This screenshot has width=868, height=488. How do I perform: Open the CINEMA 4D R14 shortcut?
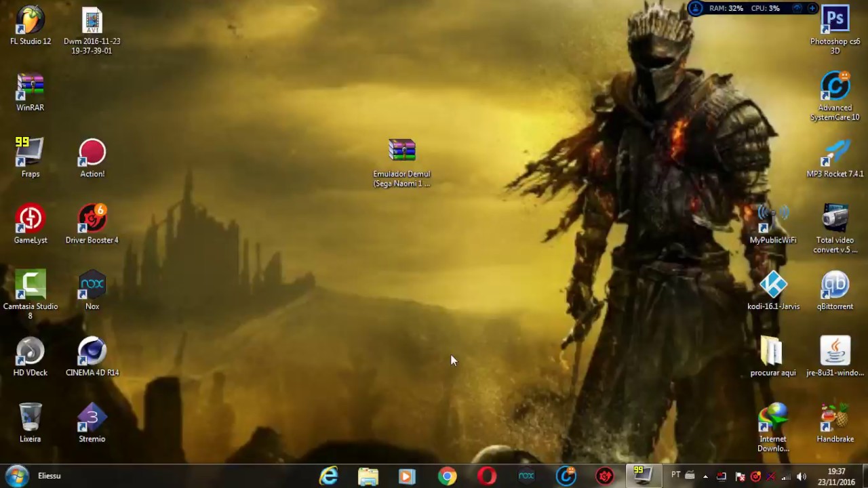tap(92, 357)
